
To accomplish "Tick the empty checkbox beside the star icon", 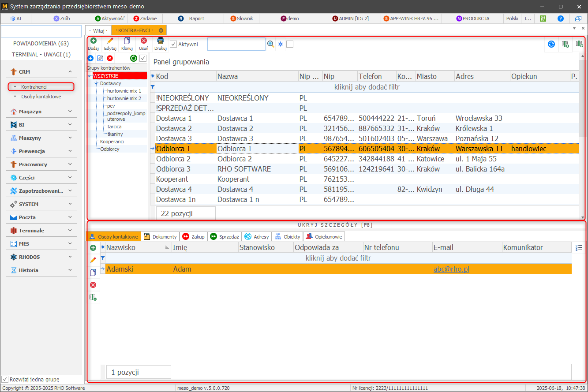I will coord(290,44).
